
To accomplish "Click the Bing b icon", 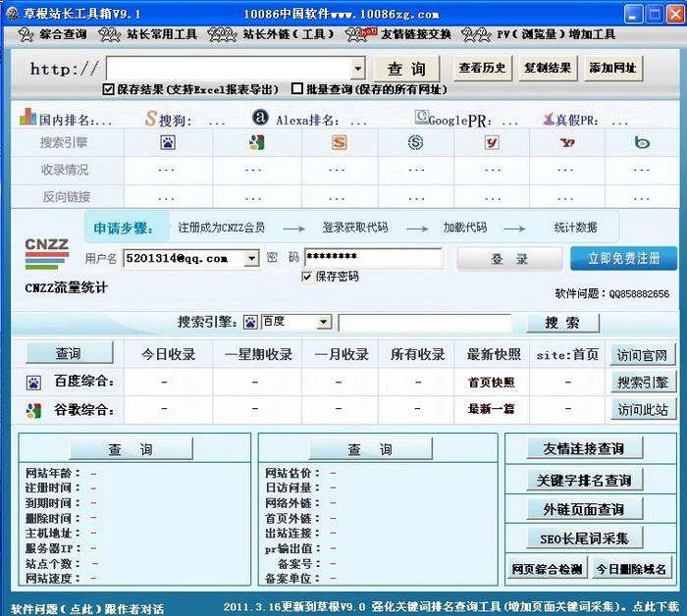I will click(642, 143).
